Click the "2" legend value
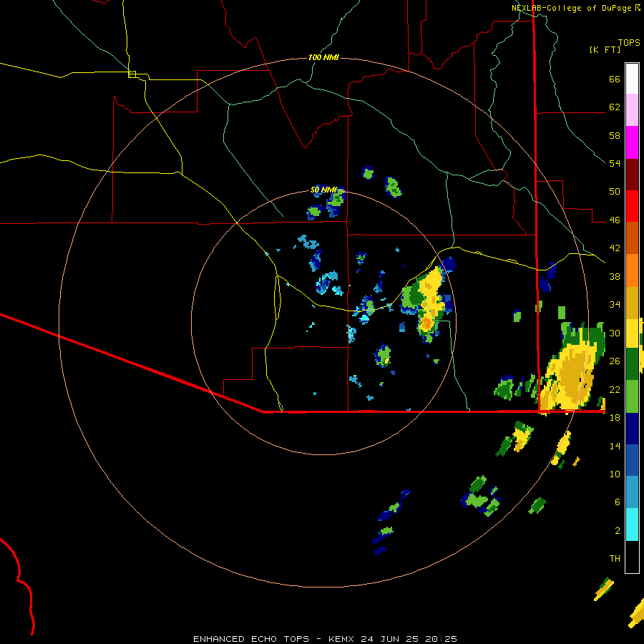The image size is (644, 644). tap(618, 531)
